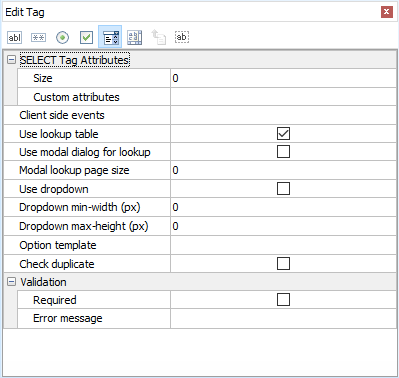Edit the Custom attributes value cell
Screen dimensions: 399x378
tap(283, 97)
